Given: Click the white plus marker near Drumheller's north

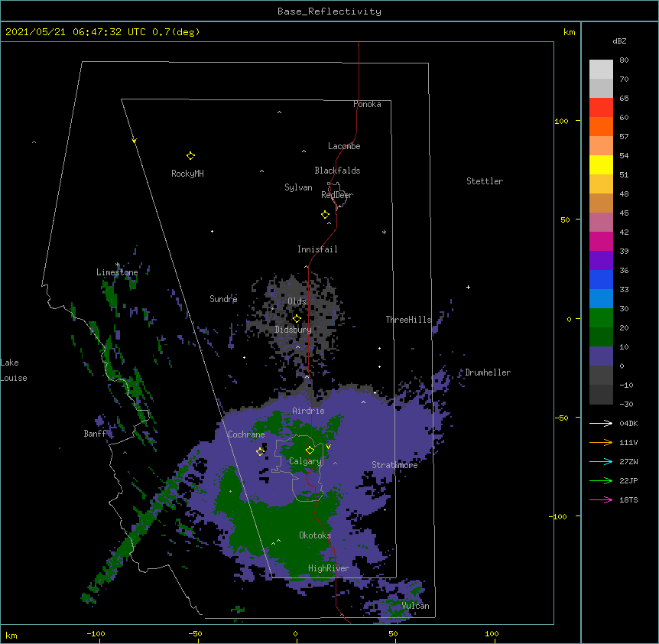Looking at the screenshot, I should tap(468, 287).
